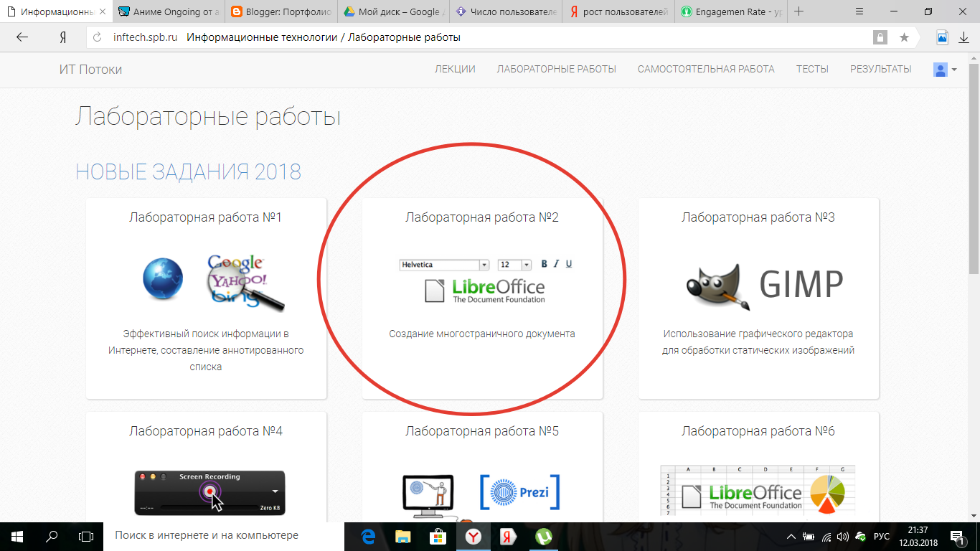Open the ЛАБОРАТОРНЫЕ РАБОТЫ menu item
Viewport: 980px width, 551px height.
tap(557, 69)
